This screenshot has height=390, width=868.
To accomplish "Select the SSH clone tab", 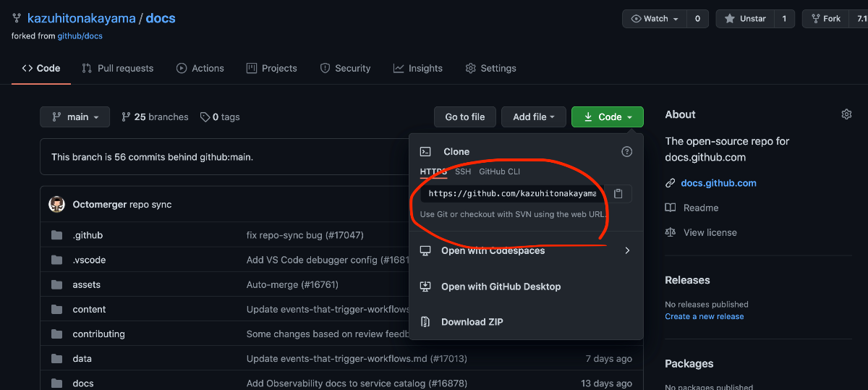I will pyautogui.click(x=463, y=171).
